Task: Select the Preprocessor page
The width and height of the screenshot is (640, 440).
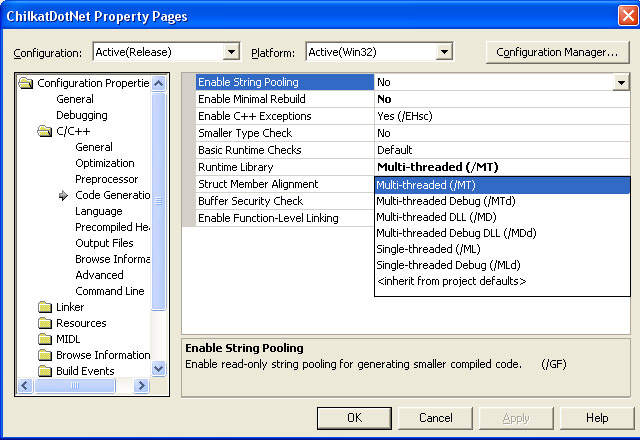Action: (107, 179)
